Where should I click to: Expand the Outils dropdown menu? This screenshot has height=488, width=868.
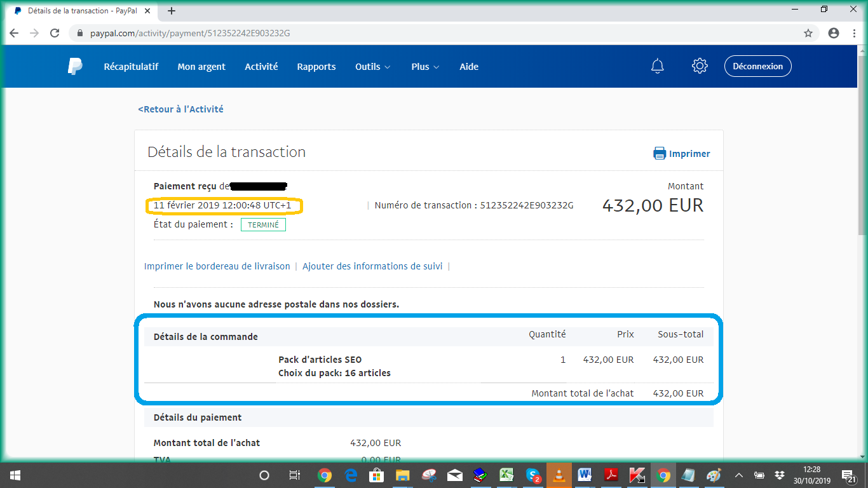coord(372,67)
